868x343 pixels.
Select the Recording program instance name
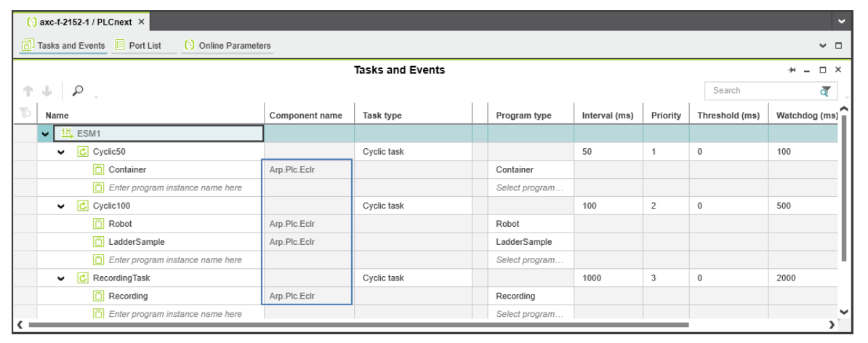[128, 296]
